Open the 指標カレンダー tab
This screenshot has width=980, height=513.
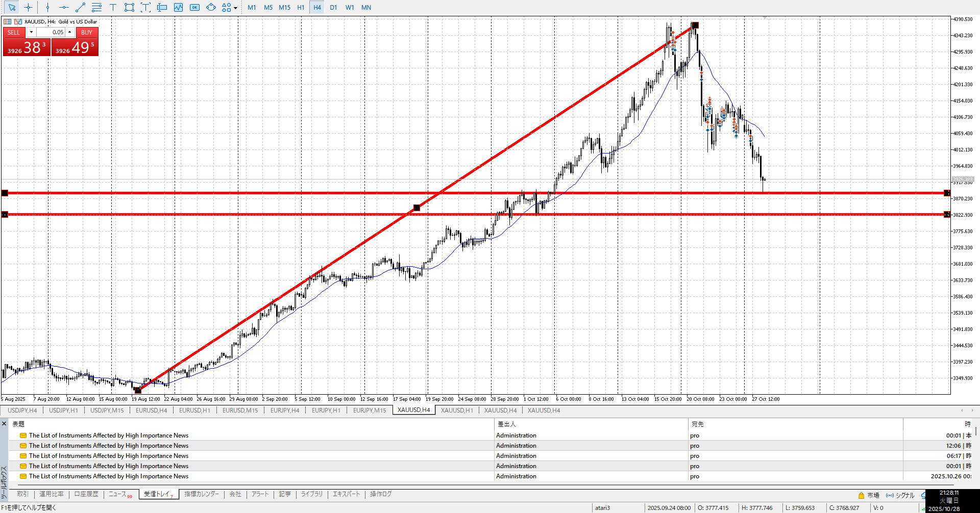[201, 494]
